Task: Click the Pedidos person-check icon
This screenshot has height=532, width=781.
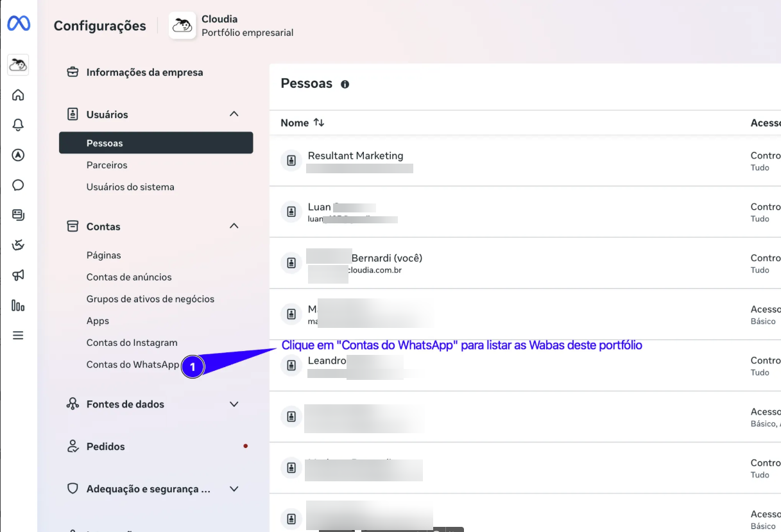Action: coord(73,447)
